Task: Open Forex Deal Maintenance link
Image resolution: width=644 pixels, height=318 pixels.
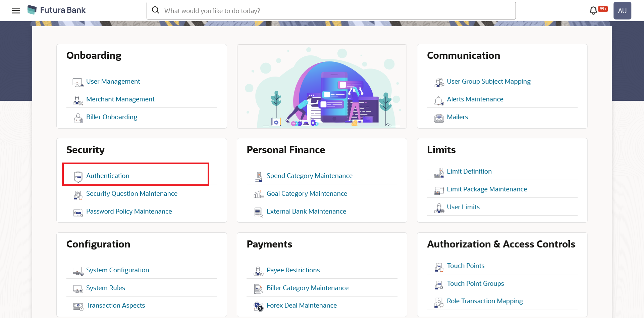Action: (x=302, y=305)
